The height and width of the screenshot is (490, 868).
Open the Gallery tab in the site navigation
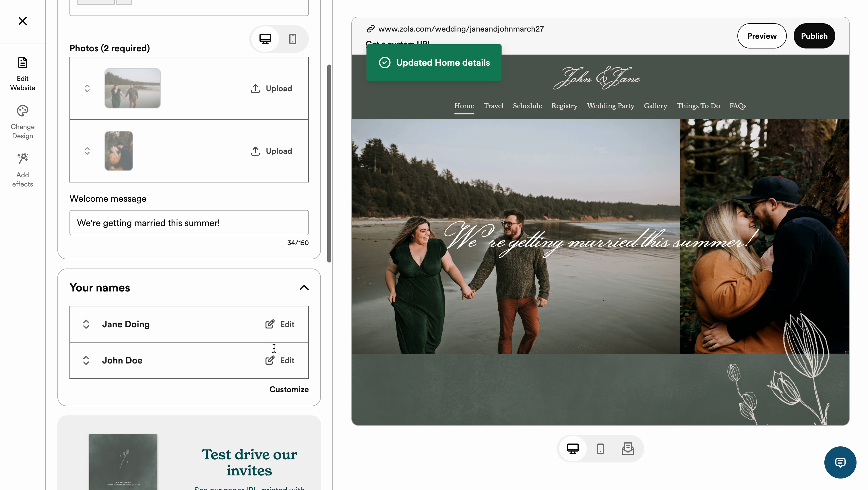click(x=655, y=106)
